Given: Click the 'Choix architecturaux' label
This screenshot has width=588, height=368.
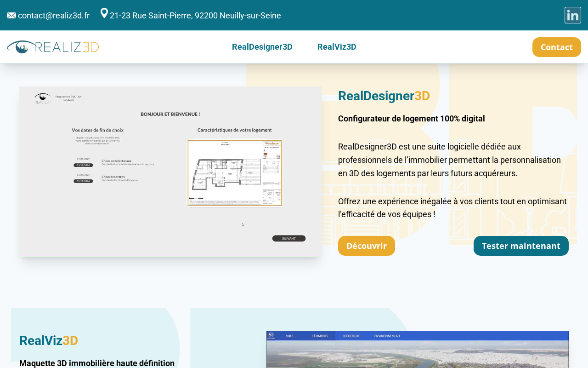Looking at the screenshot, I should pos(116,161).
